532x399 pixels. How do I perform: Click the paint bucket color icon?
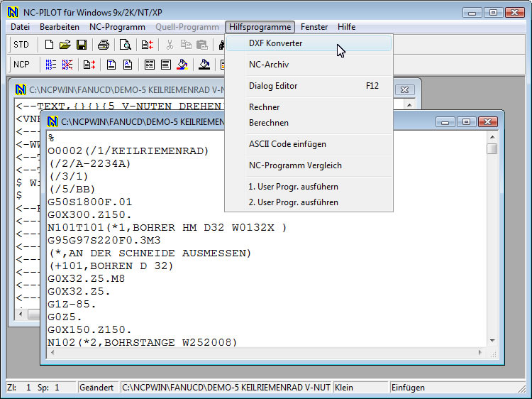182,65
